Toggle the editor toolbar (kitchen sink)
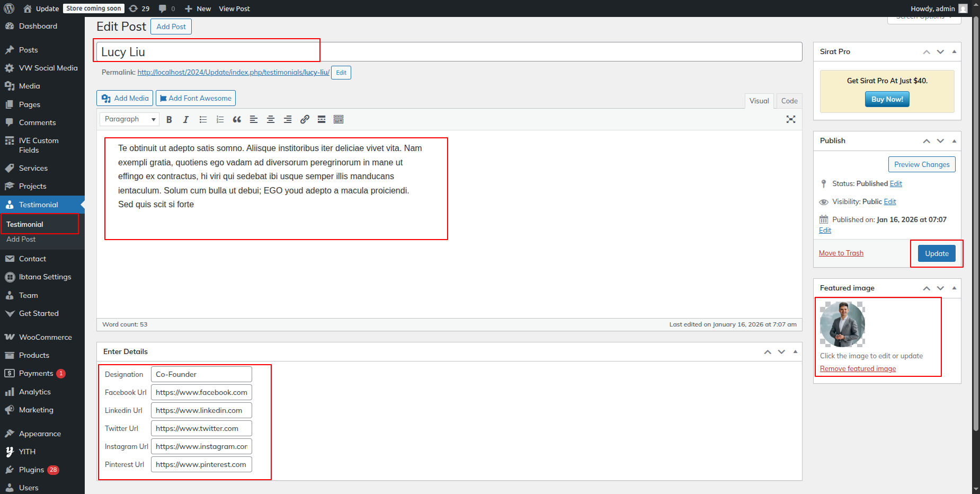Screen dimensions: 980x494 [x=338, y=120]
